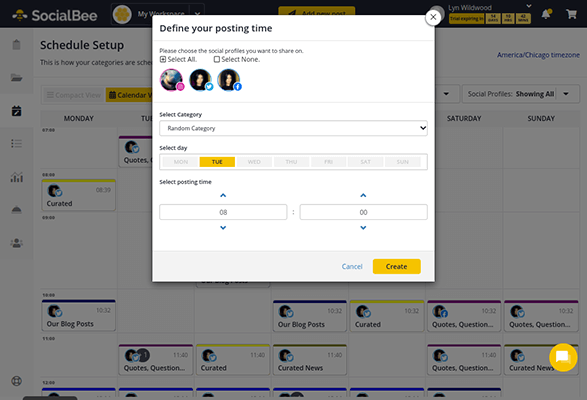Increase the hour with up arrow
Viewport: 587px width, 400px height.
pyautogui.click(x=223, y=196)
